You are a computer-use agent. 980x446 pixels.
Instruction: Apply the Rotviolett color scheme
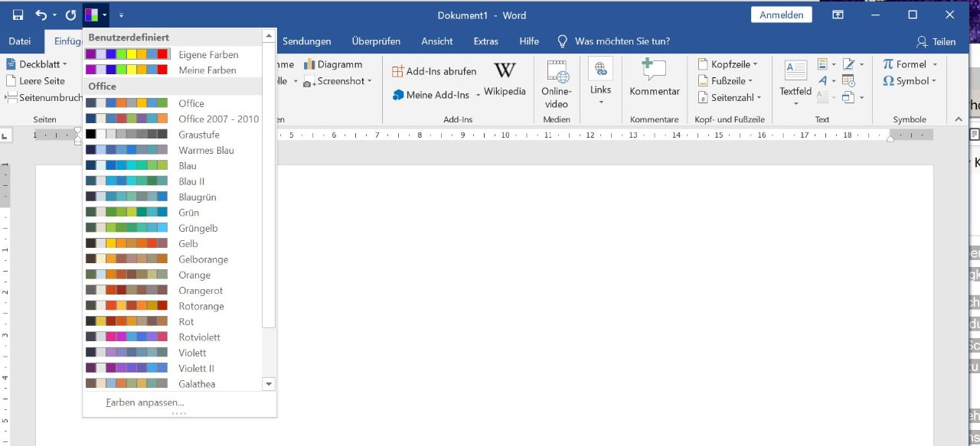pos(172,337)
